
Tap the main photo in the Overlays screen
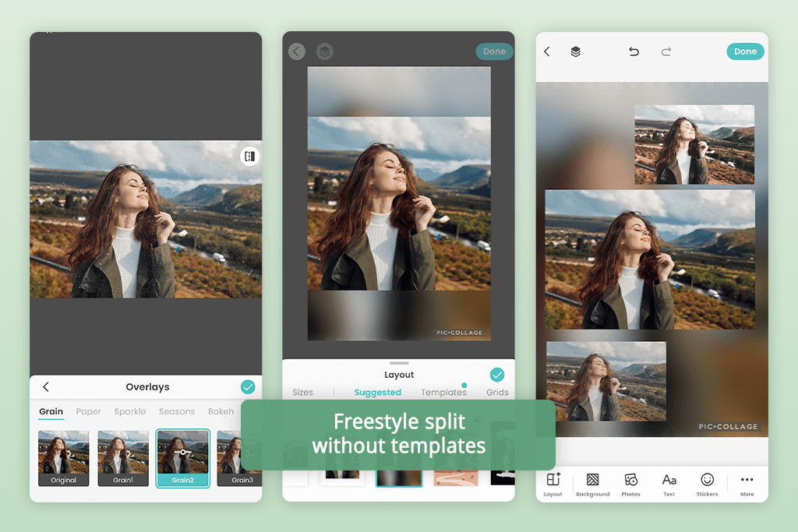pyautogui.click(x=146, y=219)
